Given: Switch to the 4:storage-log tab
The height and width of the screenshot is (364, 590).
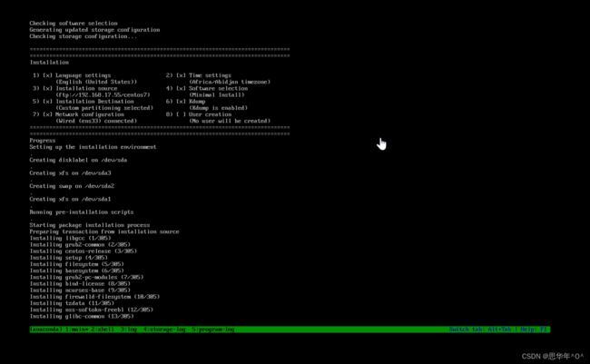Looking at the screenshot, I should tap(164, 330).
